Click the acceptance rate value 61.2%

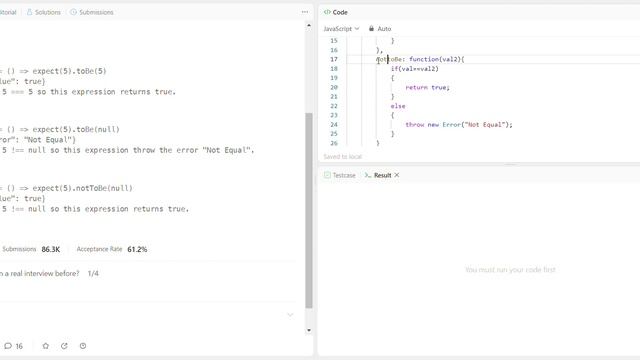[137, 249]
